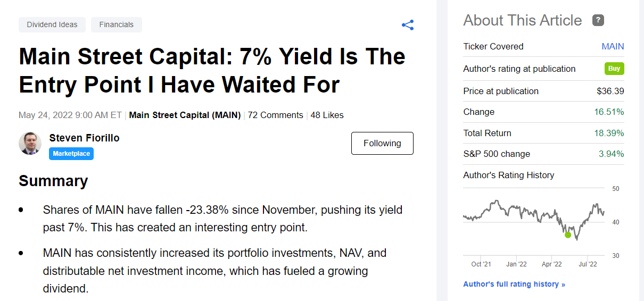Click the article headline title
Viewport: 644px width, 301px height.
pos(212,70)
